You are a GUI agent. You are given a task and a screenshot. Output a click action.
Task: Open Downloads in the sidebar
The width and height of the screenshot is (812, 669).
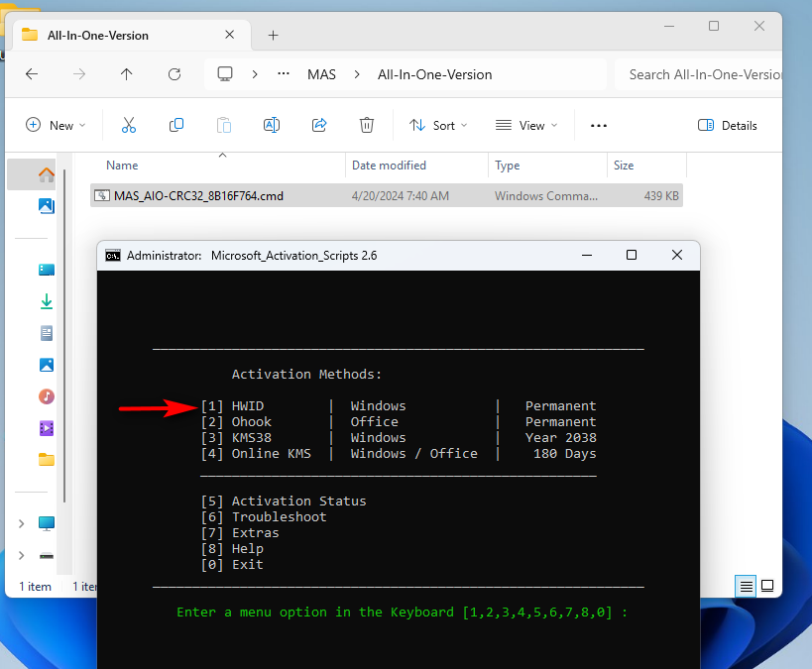click(x=46, y=301)
